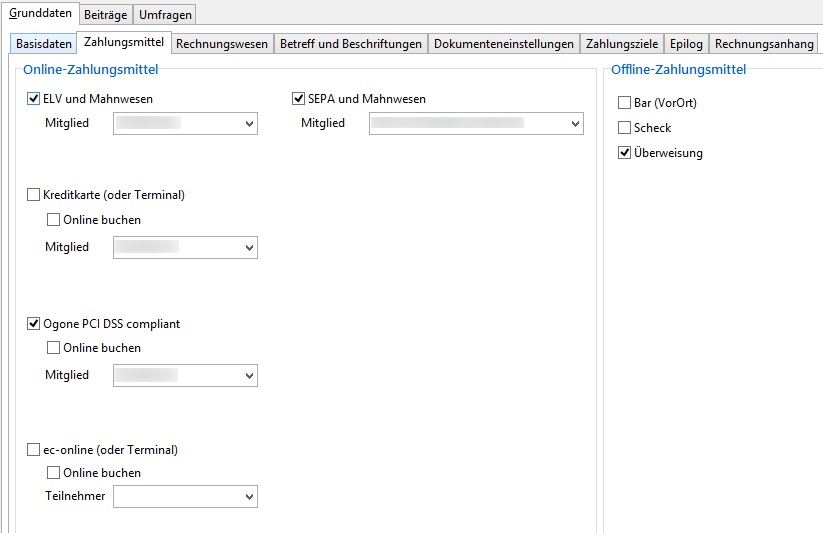Image resolution: width=823 pixels, height=533 pixels.
Task: Disable SEPA und Mahnwesen option
Action: 298,99
